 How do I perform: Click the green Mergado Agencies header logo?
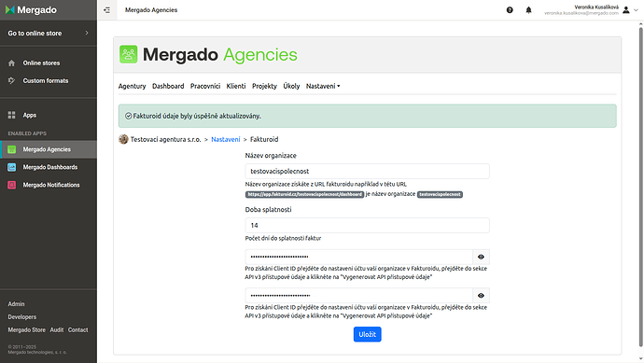click(x=129, y=54)
